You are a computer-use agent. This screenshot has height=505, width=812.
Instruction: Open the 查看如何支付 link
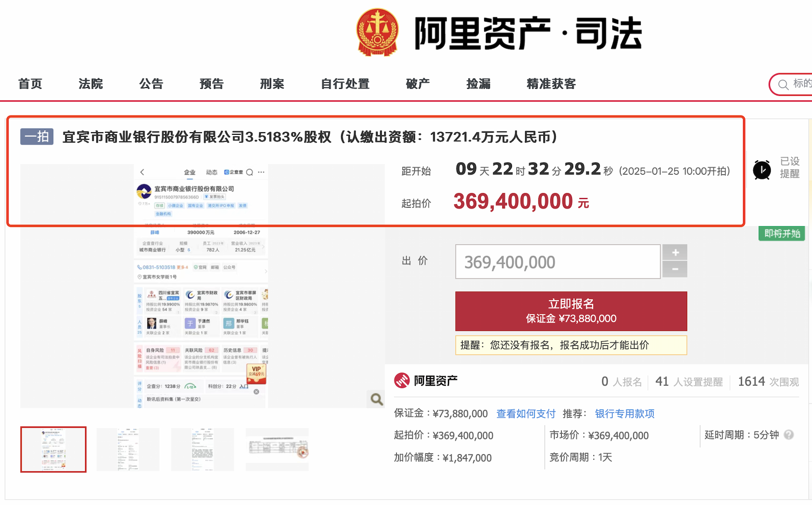[x=526, y=413]
